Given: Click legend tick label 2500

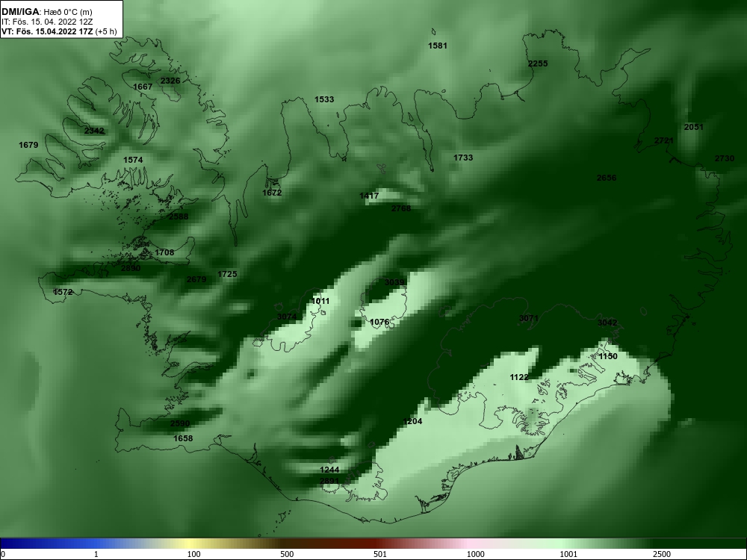Looking at the screenshot, I should pos(662,554).
